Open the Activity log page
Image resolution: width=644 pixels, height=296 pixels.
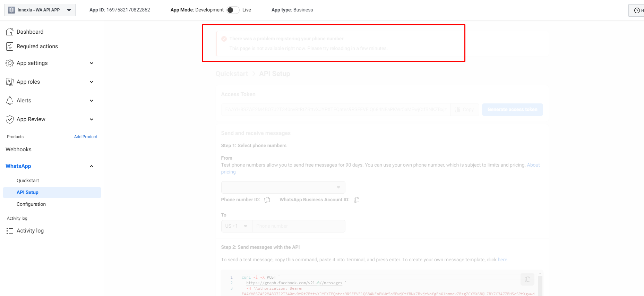click(x=30, y=231)
